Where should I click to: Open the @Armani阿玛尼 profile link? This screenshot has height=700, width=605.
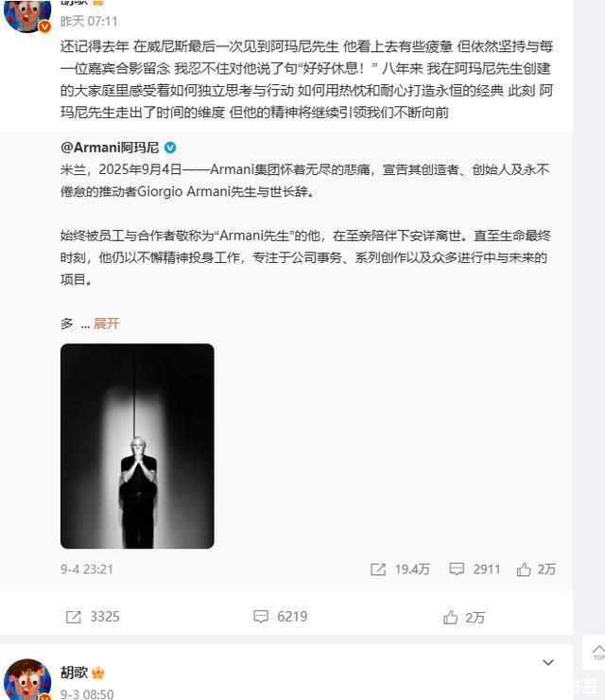point(110,148)
